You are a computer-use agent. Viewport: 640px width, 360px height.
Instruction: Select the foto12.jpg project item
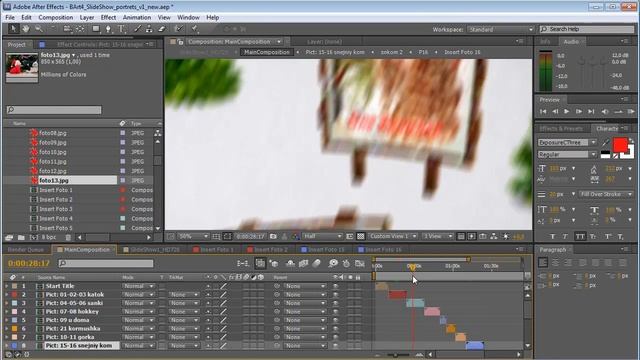coord(53,171)
